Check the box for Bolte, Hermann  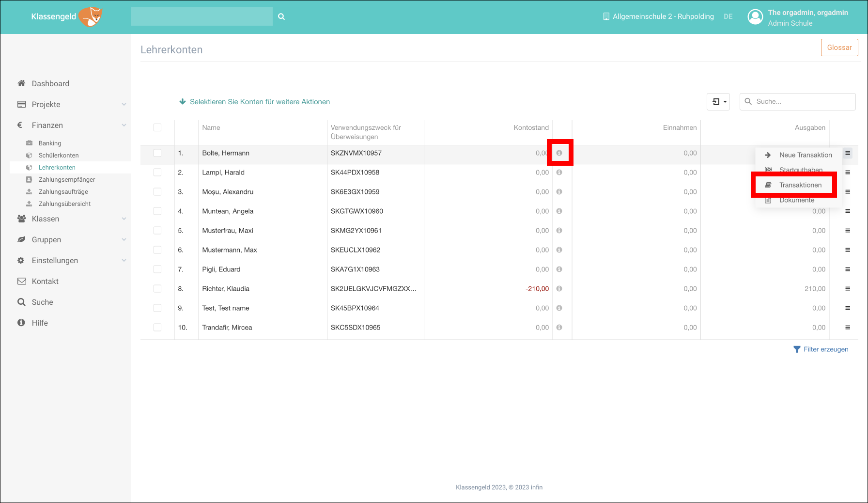(157, 153)
